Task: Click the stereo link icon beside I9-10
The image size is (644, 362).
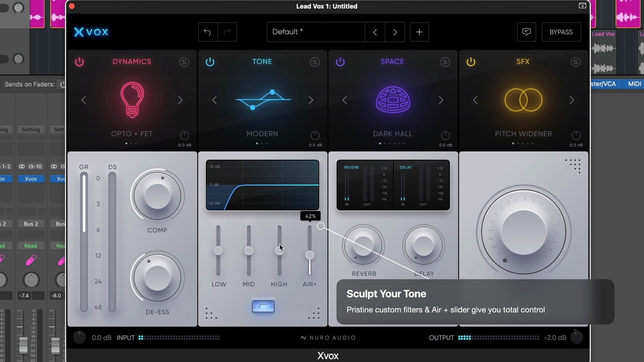Action: pyautogui.click(x=22, y=167)
